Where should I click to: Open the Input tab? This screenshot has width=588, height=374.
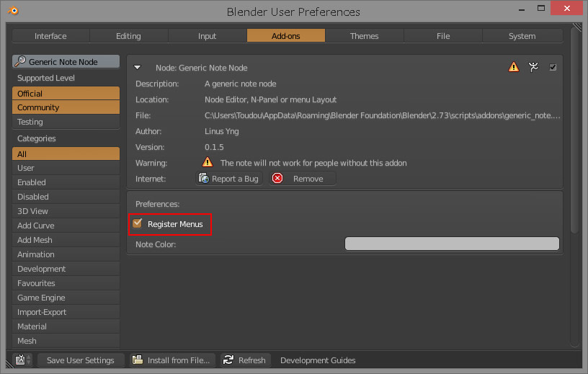[x=207, y=36]
